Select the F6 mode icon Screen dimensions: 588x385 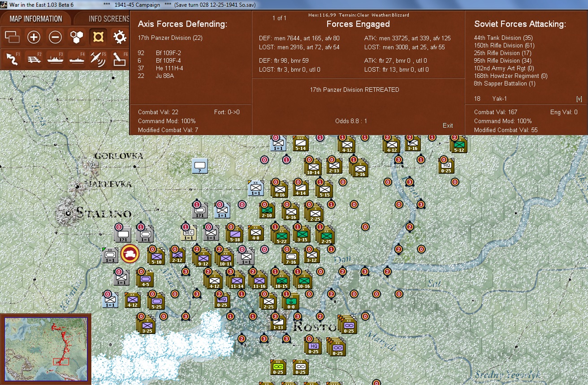click(x=120, y=58)
